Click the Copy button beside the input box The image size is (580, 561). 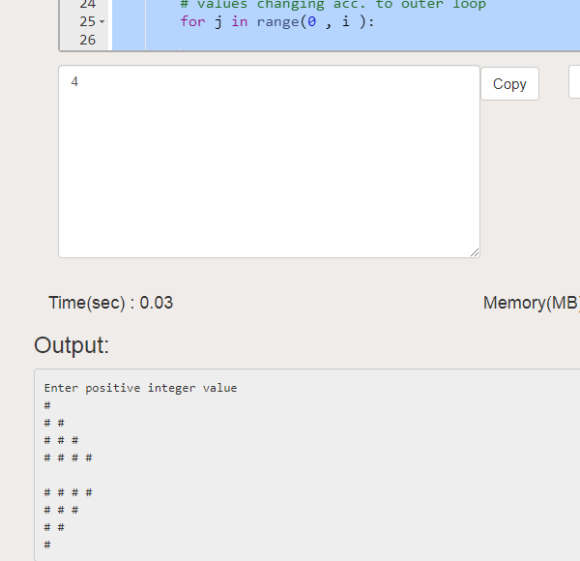tap(510, 84)
